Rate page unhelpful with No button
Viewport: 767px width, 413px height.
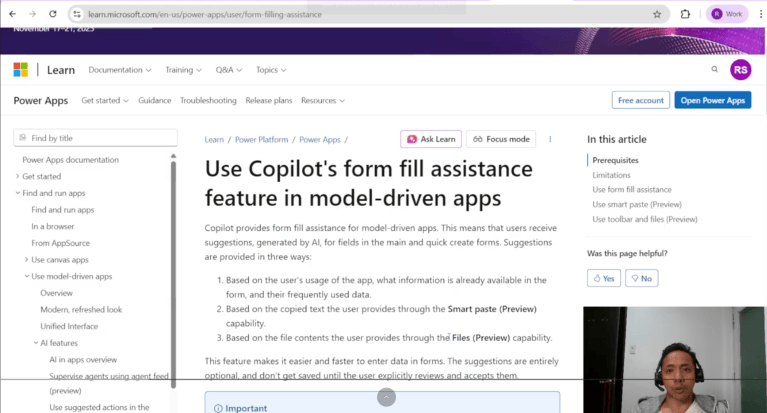tap(641, 278)
